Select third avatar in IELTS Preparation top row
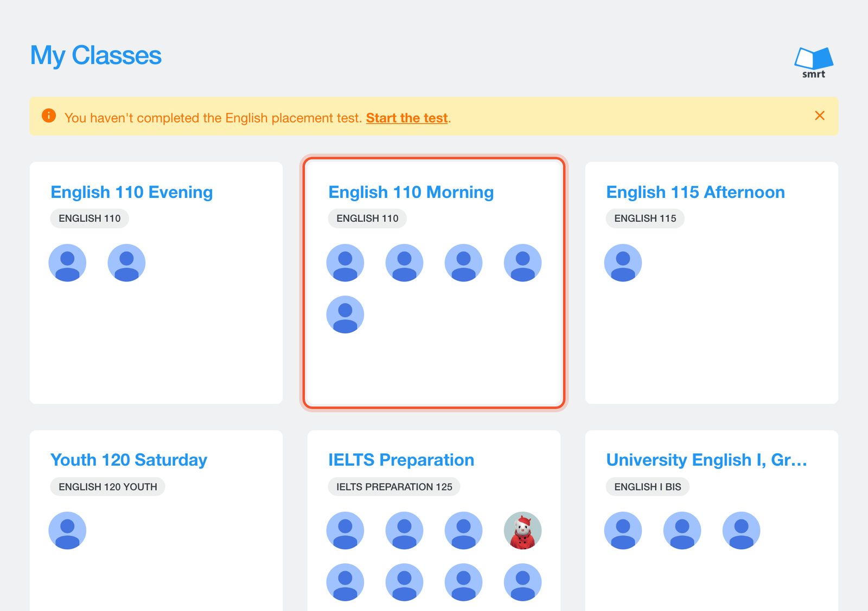This screenshot has width=868, height=611. point(464,531)
